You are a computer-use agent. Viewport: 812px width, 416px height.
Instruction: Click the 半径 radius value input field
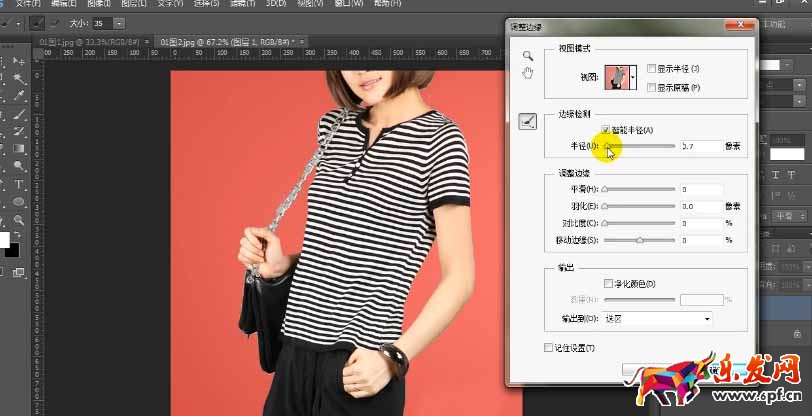point(700,146)
